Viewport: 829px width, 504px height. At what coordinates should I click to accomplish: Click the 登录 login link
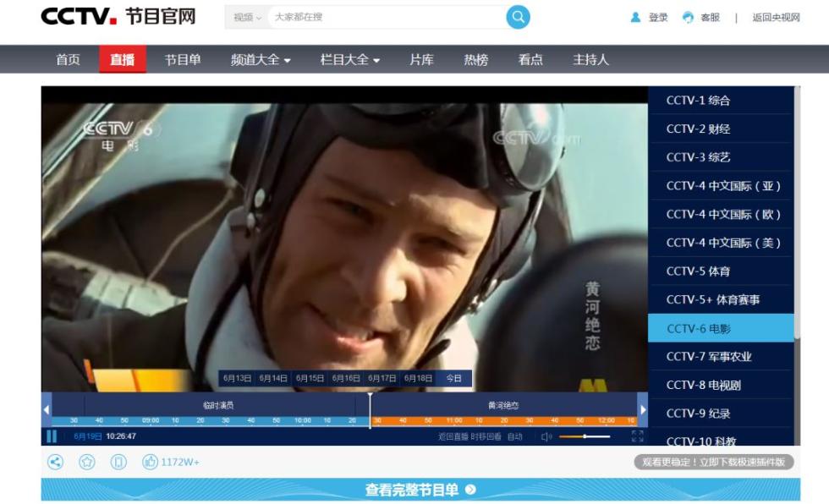tap(650, 18)
